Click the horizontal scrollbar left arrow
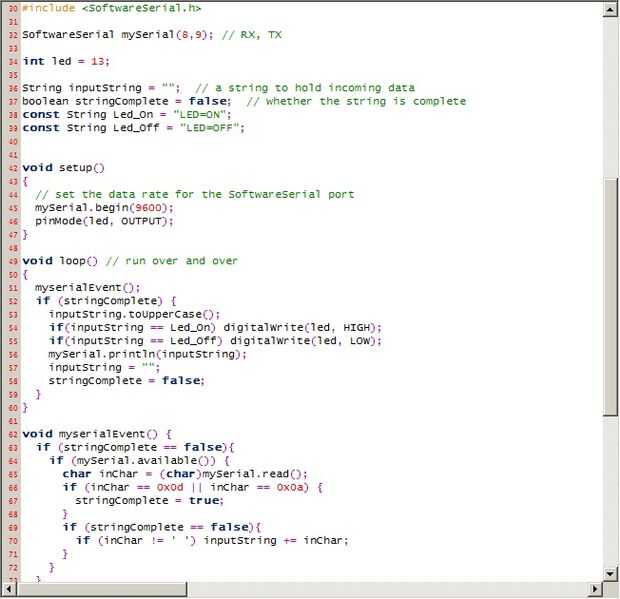 8,589
